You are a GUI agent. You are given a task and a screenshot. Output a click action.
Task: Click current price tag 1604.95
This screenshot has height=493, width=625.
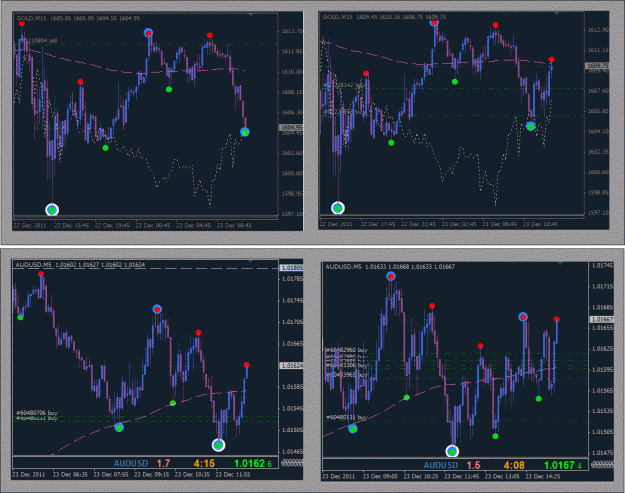291,128
